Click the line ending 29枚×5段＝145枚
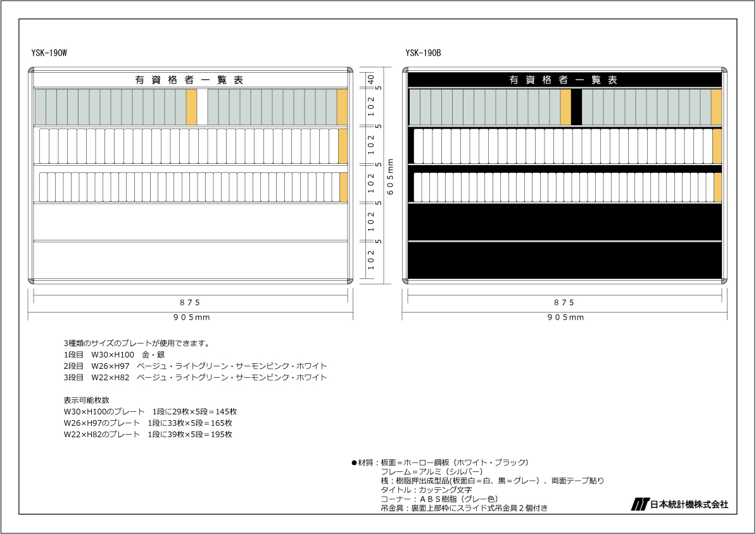This screenshot has width=756, height=534. 151,412
